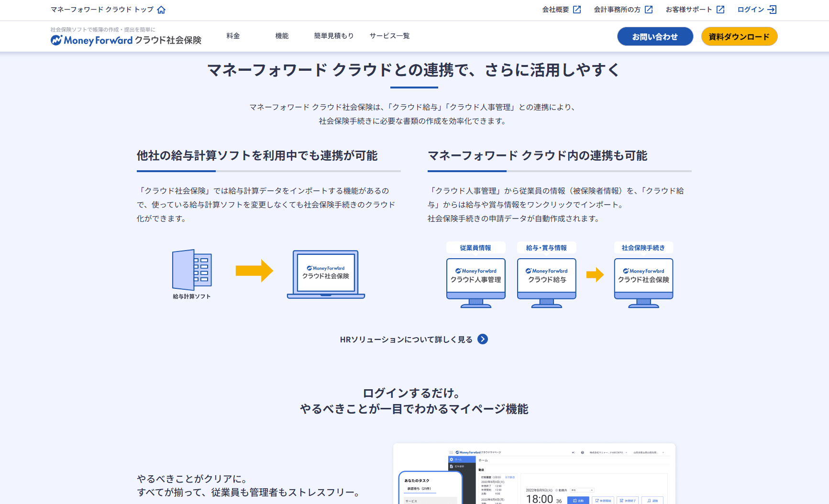Viewport: 829px width, 504px height.
Task: Open the 機能 menu item
Action: 282,36
